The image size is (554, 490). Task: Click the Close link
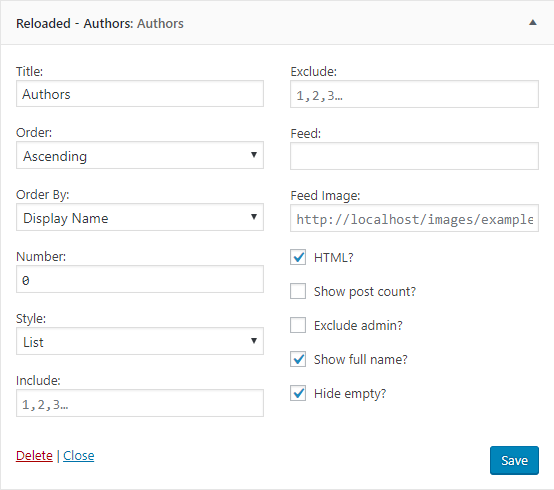78,455
